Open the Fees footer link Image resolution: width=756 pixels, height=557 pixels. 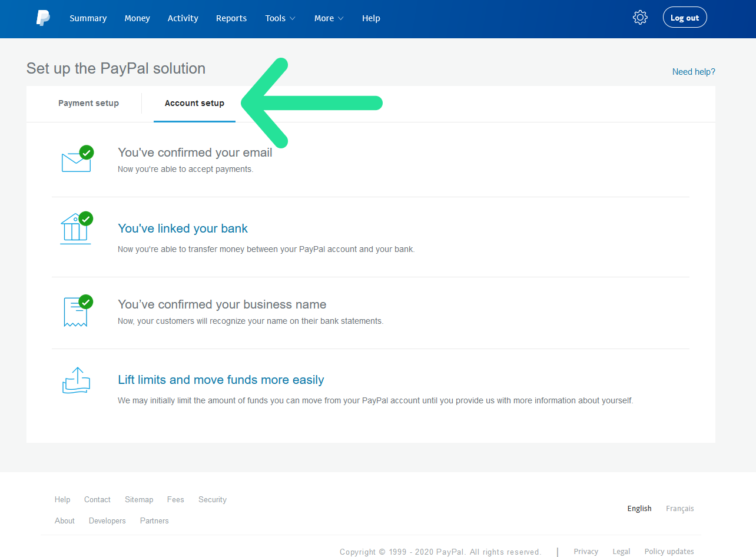[x=175, y=500]
